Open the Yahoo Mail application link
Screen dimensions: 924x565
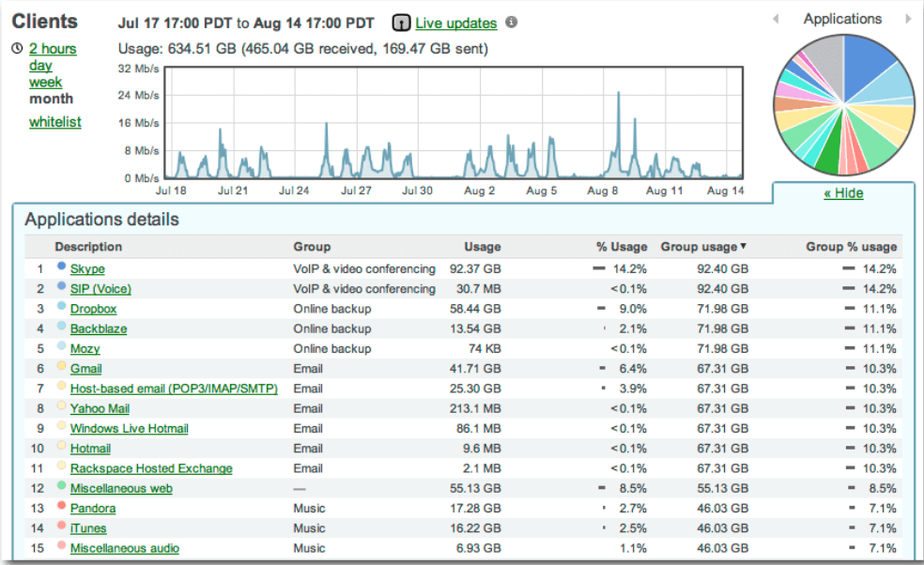(x=100, y=409)
